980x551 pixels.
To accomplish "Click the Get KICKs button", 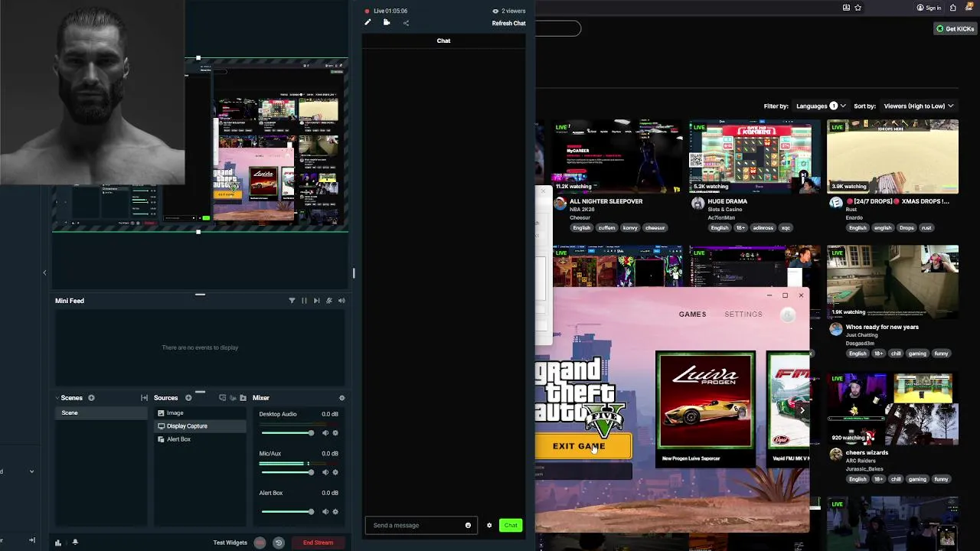I will point(955,28).
